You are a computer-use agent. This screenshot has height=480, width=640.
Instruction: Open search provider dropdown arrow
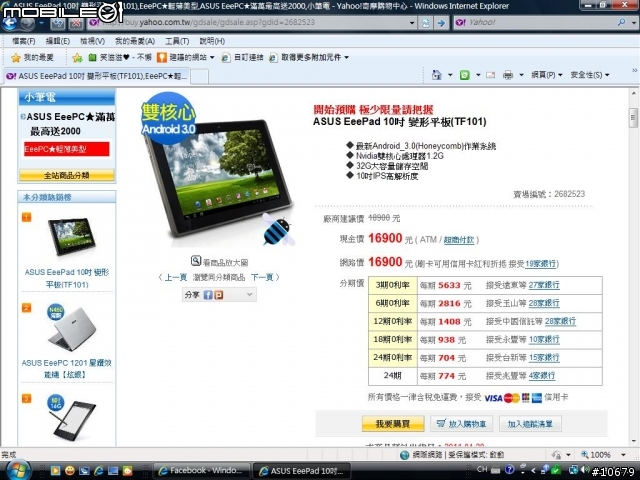click(634, 23)
